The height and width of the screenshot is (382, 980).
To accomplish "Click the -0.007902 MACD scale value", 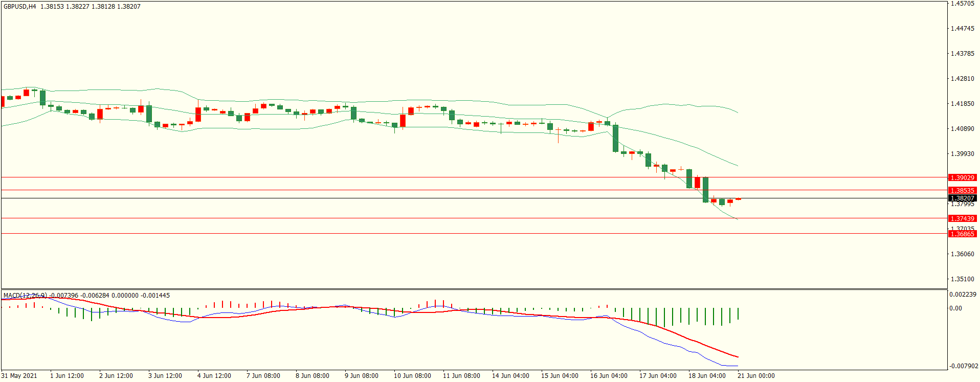I will pos(963,366).
